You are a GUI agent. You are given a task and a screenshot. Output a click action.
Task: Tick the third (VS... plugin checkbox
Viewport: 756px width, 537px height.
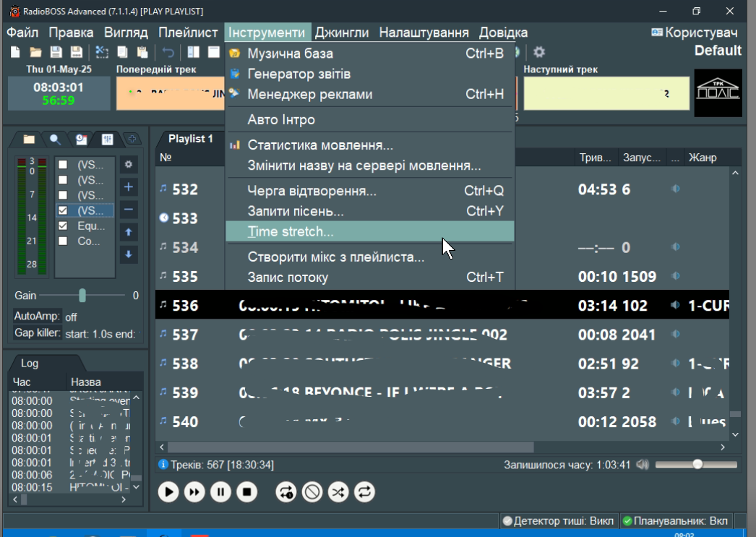63,195
